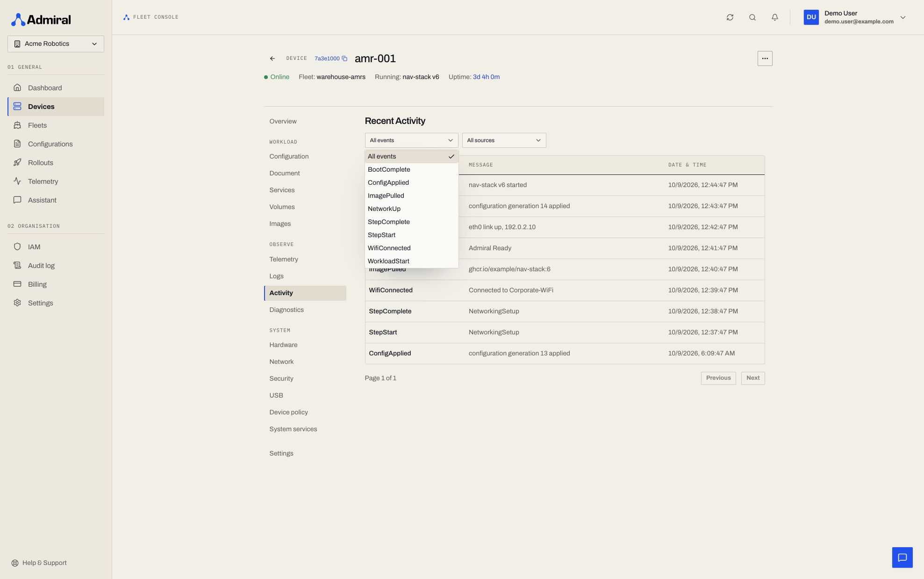Open the Document section
This screenshot has height=579, width=924.
pos(305,174)
